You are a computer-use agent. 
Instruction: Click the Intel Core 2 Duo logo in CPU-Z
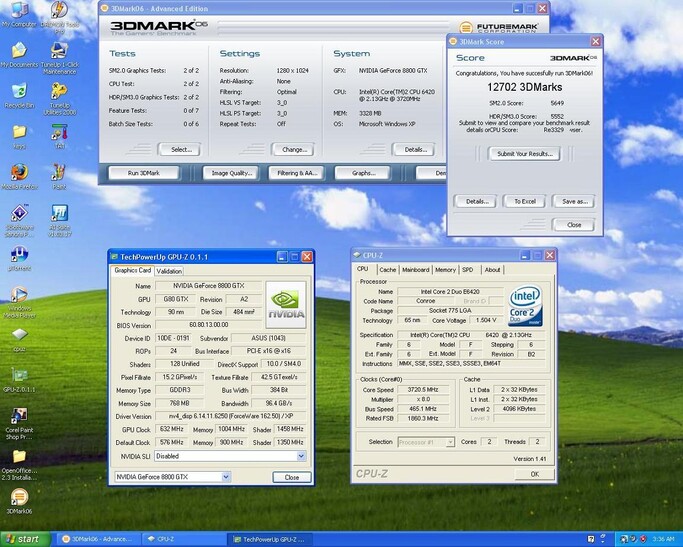tap(525, 305)
